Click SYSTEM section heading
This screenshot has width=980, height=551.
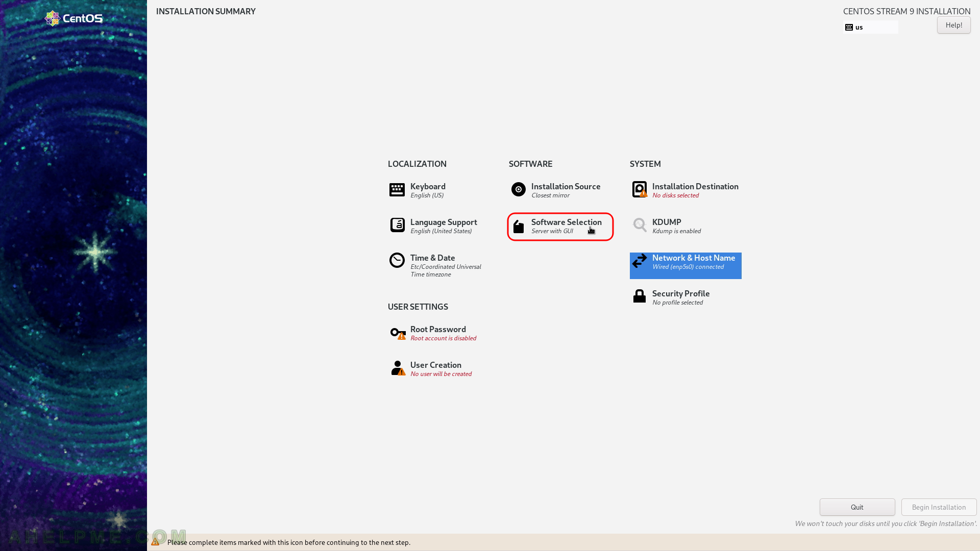click(645, 164)
